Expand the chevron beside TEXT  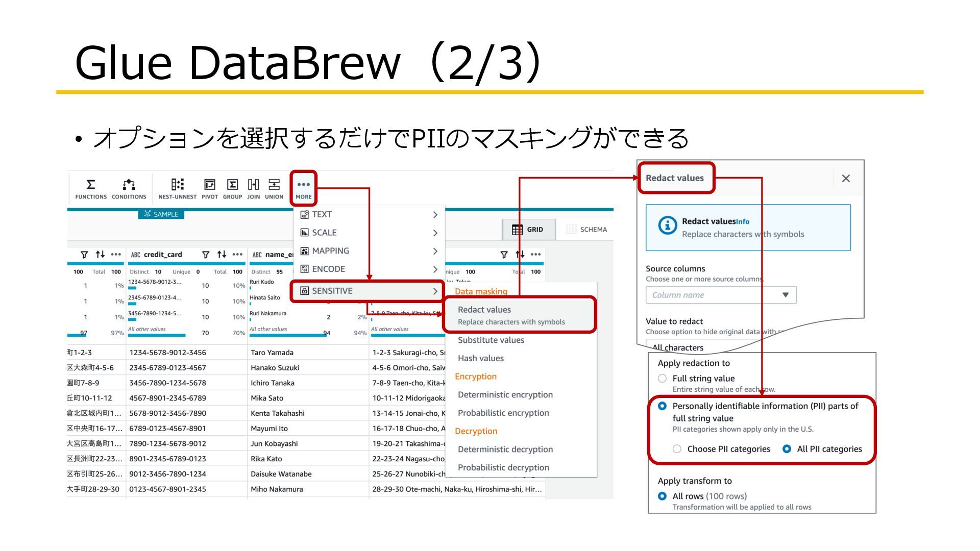coord(435,215)
